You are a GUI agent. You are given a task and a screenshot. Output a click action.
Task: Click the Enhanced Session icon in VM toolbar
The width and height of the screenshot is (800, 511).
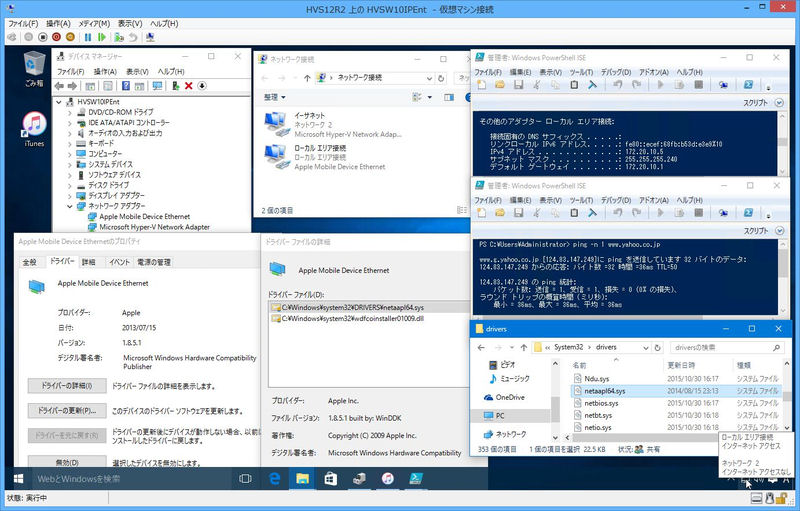pyautogui.click(x=150, y=37)
